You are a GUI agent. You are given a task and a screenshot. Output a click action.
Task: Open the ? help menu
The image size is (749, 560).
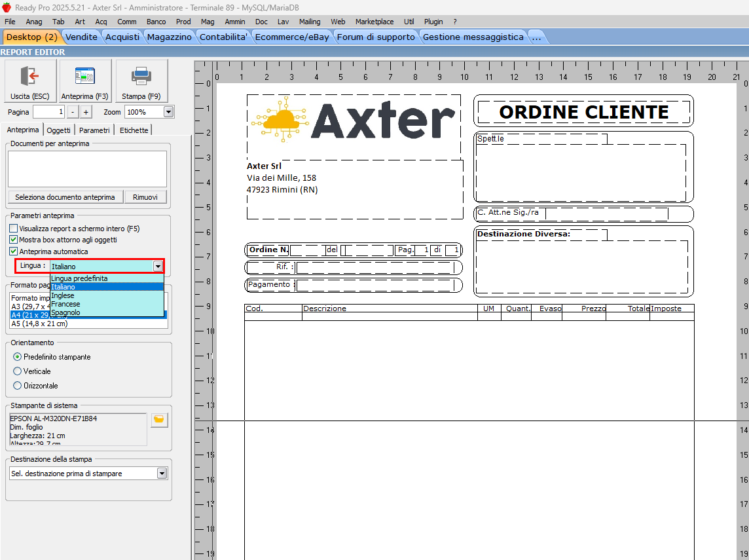click(x=455, y=22)
